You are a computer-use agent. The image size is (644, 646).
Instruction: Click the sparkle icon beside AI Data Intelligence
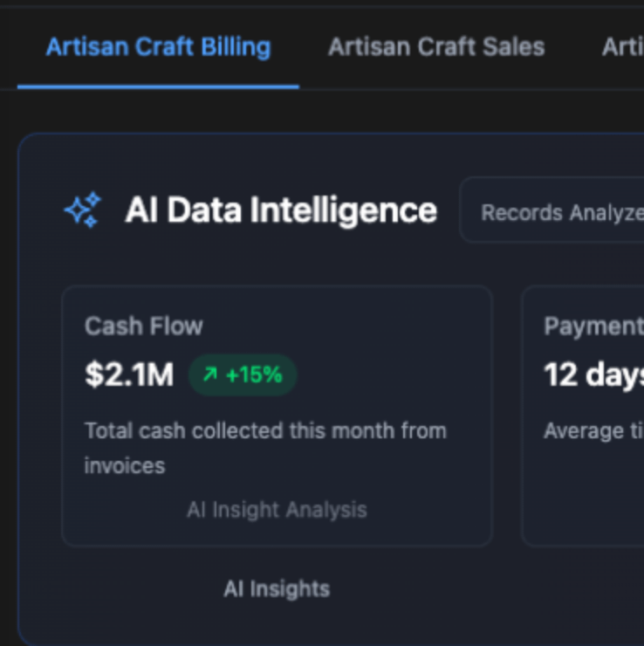click(83, 210)
